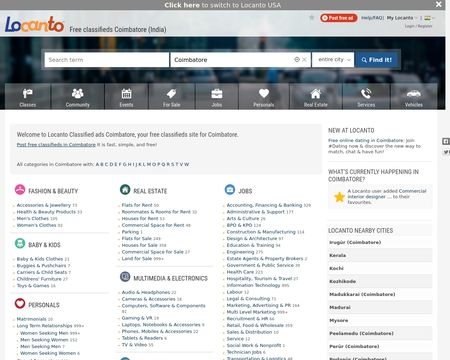The width and height of the screenshot is (450, 360).
Task: Open the India flag country selector
Action: [428, 18]
